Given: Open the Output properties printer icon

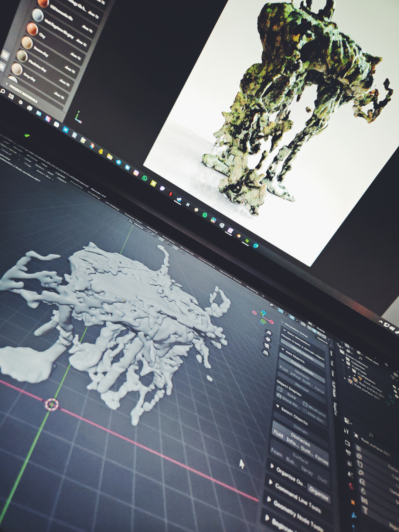Looking at the screenshot, I should (349, 452).
